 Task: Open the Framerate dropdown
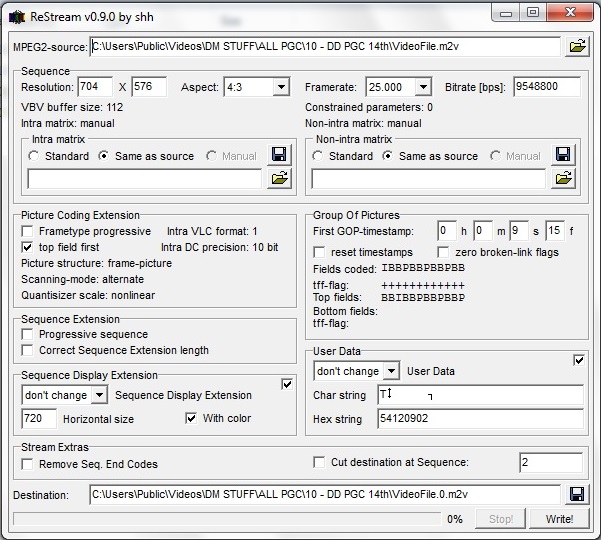point(423,87)
